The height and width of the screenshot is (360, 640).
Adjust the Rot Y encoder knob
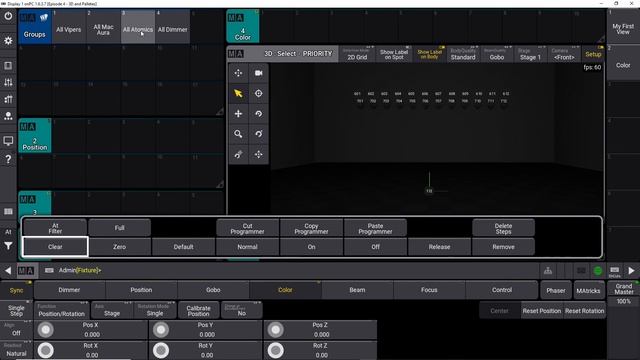pyautogui.click(x=161, y=350)
